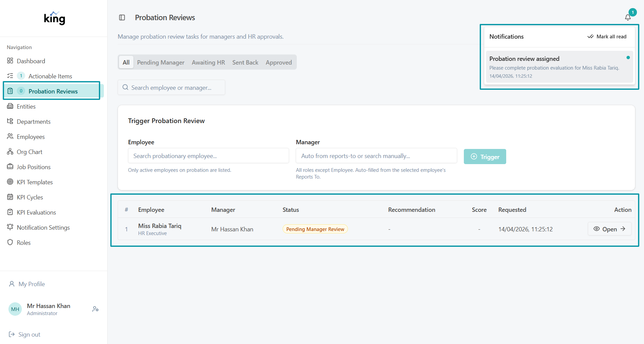Click the Notification Settings bell icon

point(10,227)
